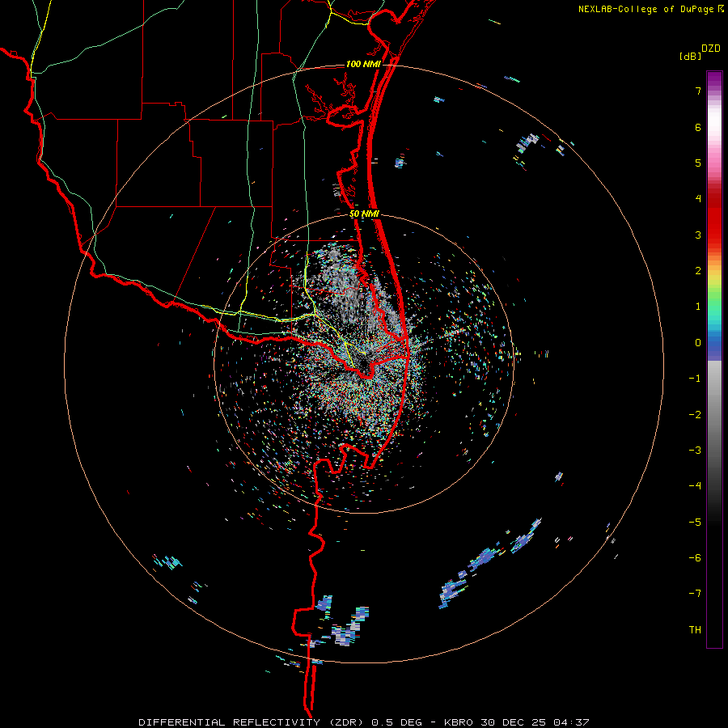Image resolution: width=728 pixels, height=728 pixels.
Task: Click the -6 value on color scale
Action: [x=695, y=558]
